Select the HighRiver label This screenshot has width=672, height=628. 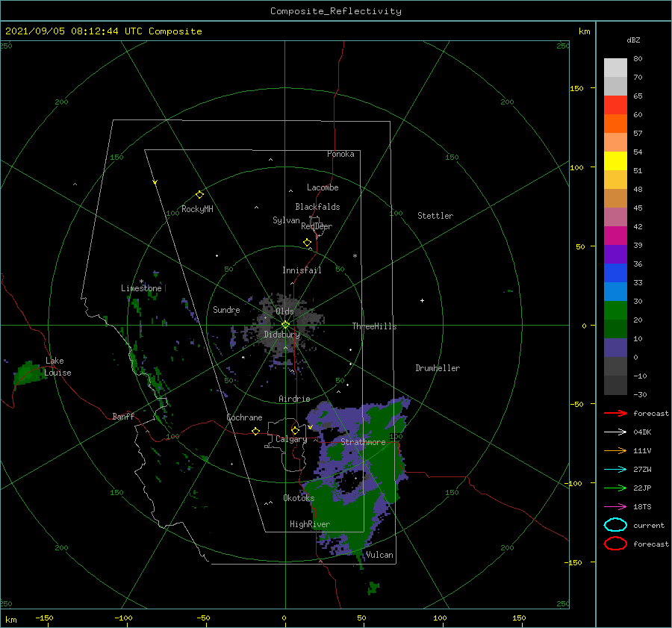click(310, 524)
